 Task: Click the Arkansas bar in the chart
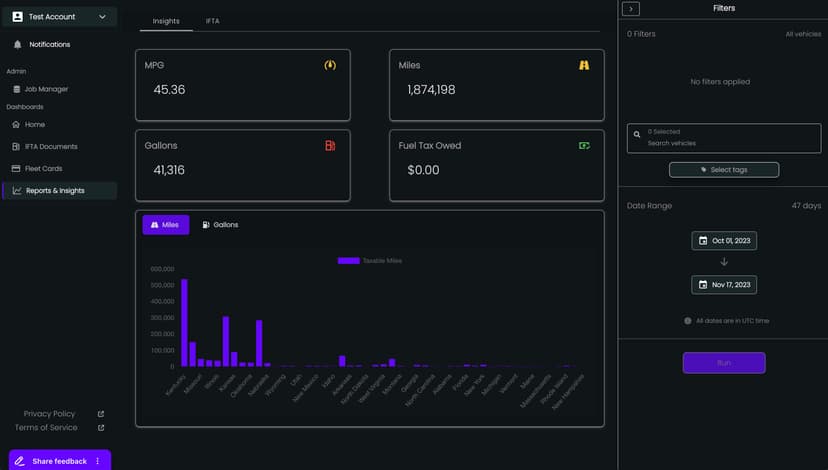click(342, 361)
